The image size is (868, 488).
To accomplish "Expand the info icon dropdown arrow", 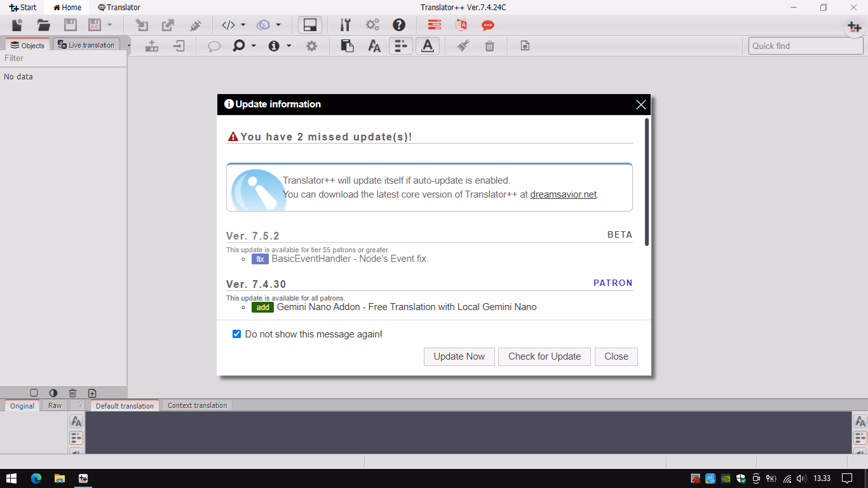I will point(289,46).
